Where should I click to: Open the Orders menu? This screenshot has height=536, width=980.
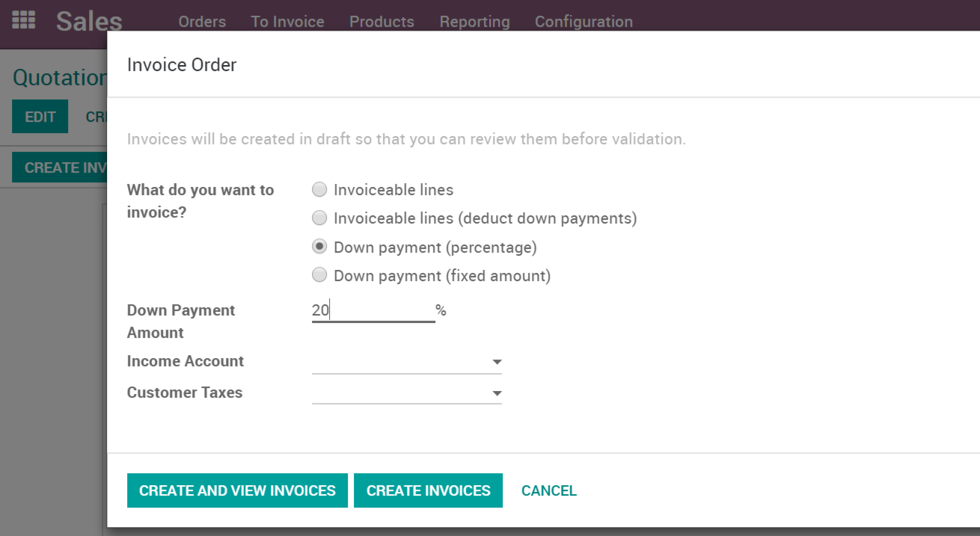(201, 22)
